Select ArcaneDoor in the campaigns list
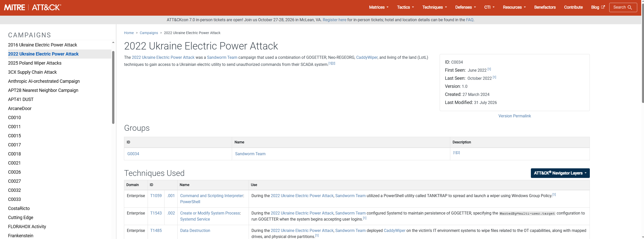The width and height of the screenshot is (644, 239). coord(20,109)
